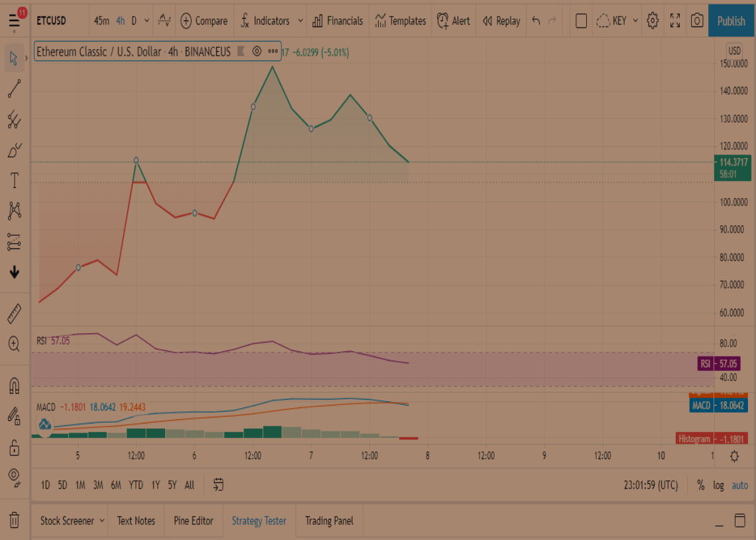The image size is (756, 540).
Task: Expand the time interval dropdown arrow
Action: [x=147, y=21]
